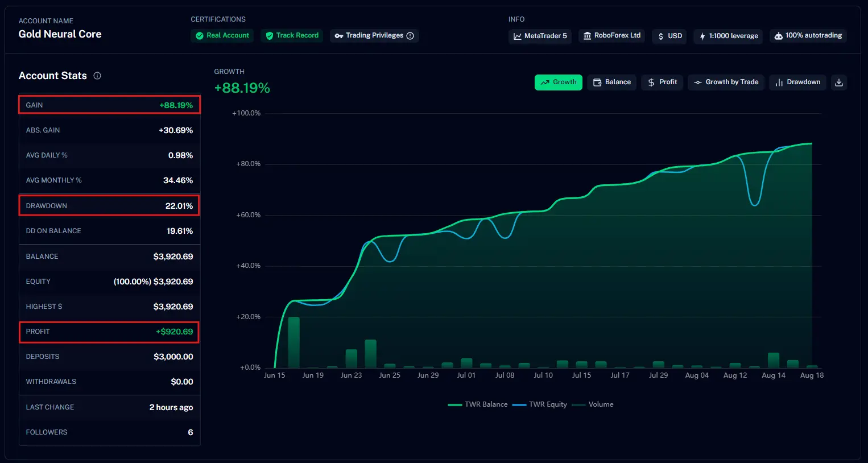Viewport: 868px width, 463px height.
Task: Click the Account Stats info icon
Action: (97, 76)
